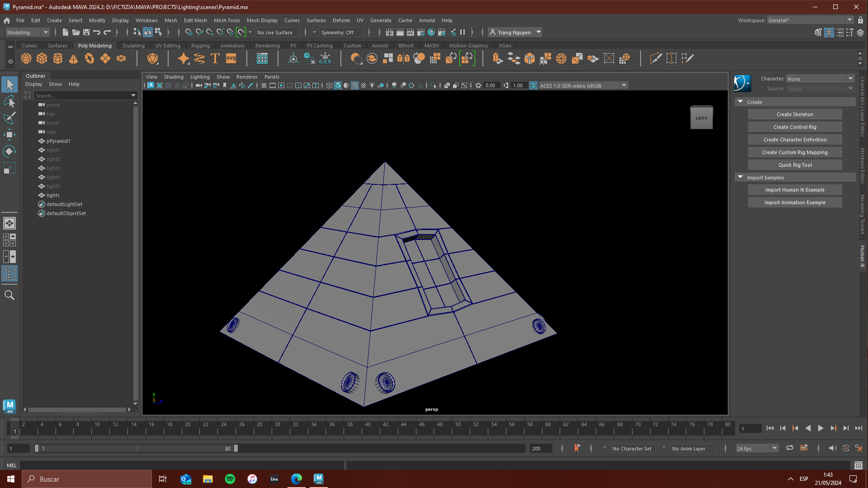Open the Arnold menu in menu bar
Screen dimensions: 868x488
(x=427, y=20)
